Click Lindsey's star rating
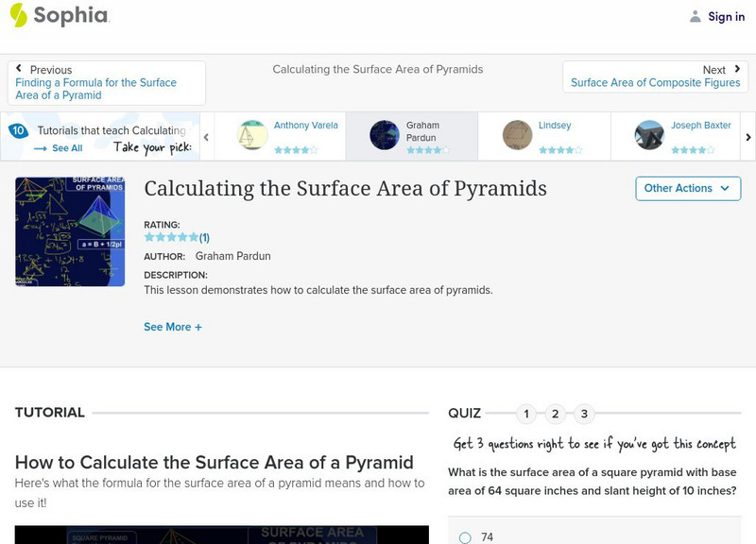This screenshot has height=544, width=756. [560, 150]
